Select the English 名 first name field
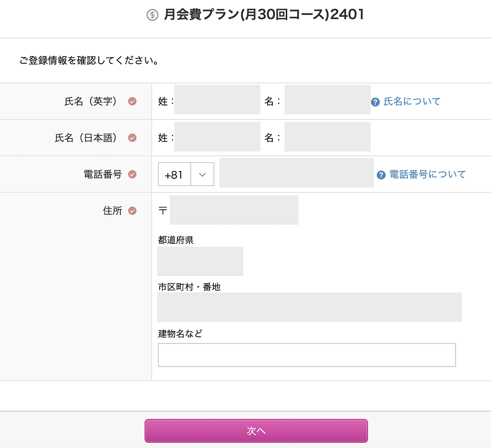Screen dimensions: 491x448 point(327,100)
